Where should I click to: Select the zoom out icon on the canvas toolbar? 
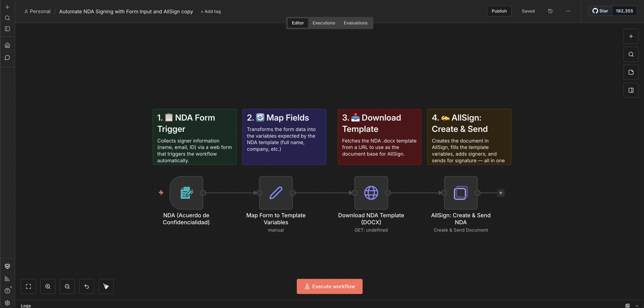67,286
